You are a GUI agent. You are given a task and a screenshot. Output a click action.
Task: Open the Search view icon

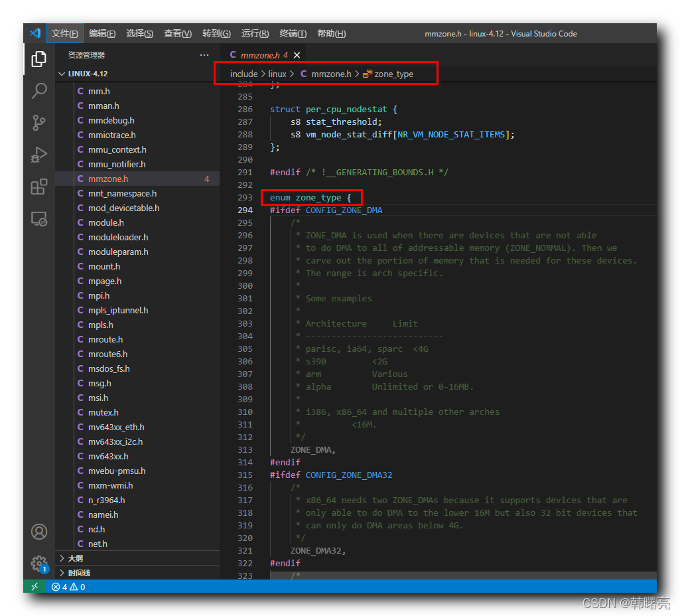point(39,91)
